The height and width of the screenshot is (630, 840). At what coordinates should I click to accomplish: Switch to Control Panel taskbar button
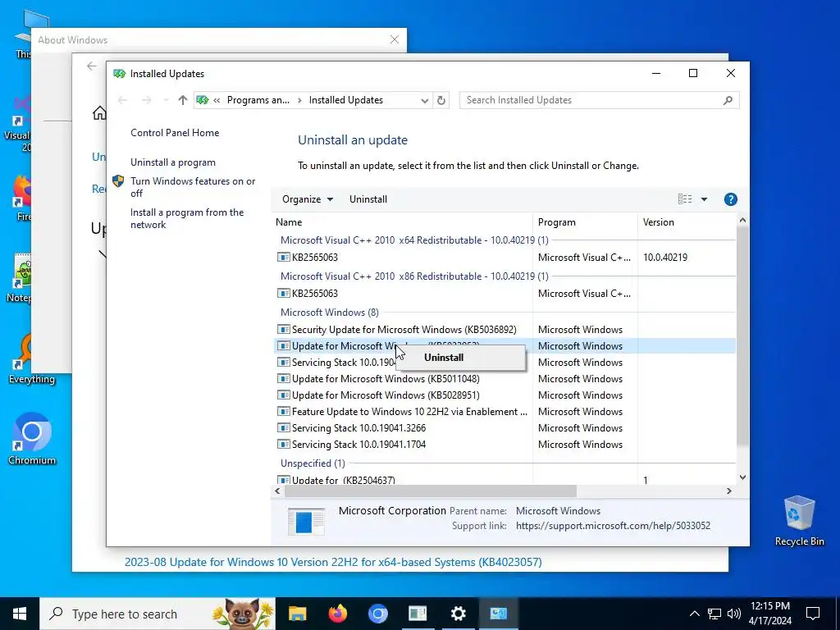(498, 614)
